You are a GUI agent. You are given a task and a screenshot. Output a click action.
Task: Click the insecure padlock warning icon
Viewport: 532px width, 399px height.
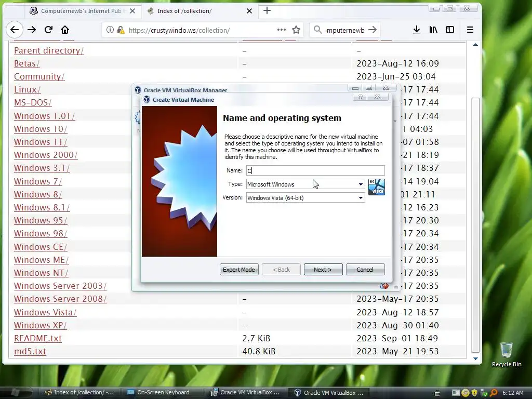point(121,30)
